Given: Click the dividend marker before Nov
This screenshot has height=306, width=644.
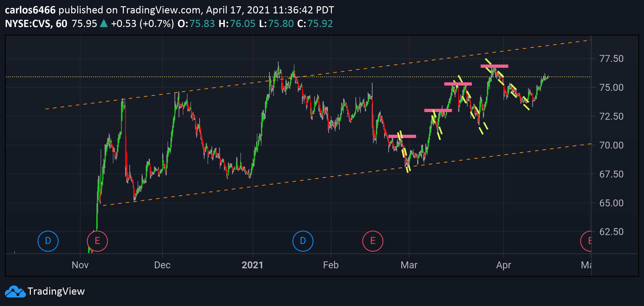Looking at the screenshot, I should pyautogui.click(x=48, y=241).
